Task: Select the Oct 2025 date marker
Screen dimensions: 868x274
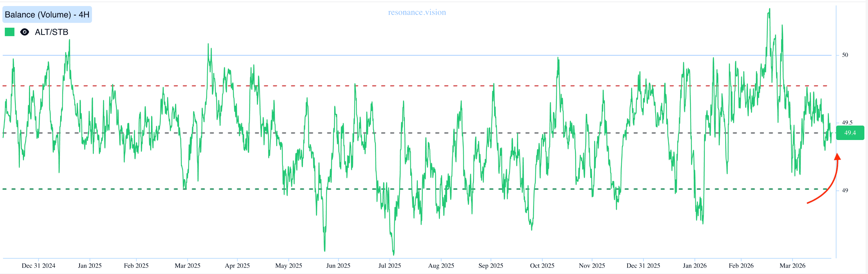Action: (x=542, y=266)
